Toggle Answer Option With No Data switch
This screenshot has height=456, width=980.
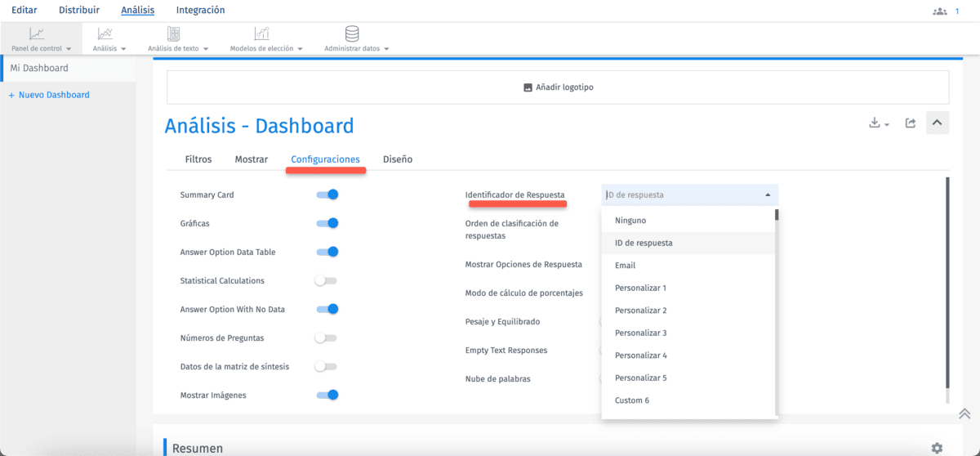point(327,309)
